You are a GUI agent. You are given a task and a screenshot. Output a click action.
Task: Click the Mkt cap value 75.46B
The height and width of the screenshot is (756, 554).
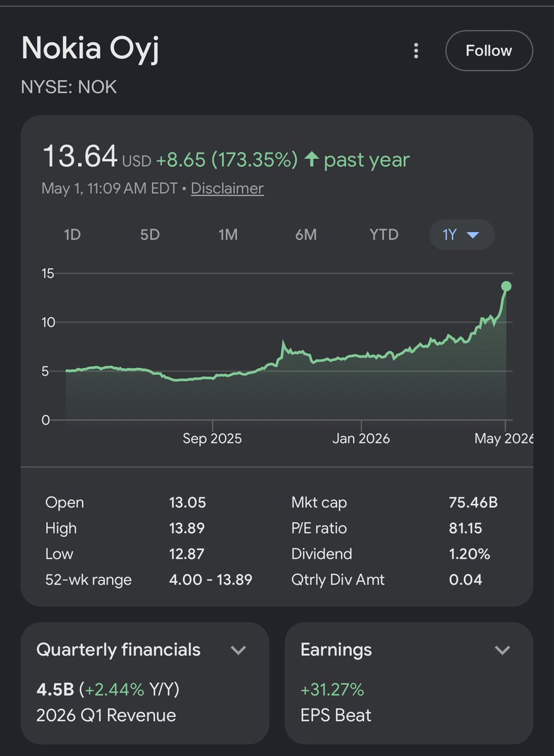pyautogui.click(x=473, y=503)
